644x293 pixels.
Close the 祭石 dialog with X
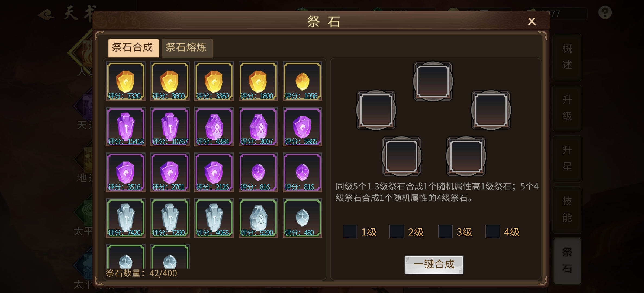(x=532, y=21)
